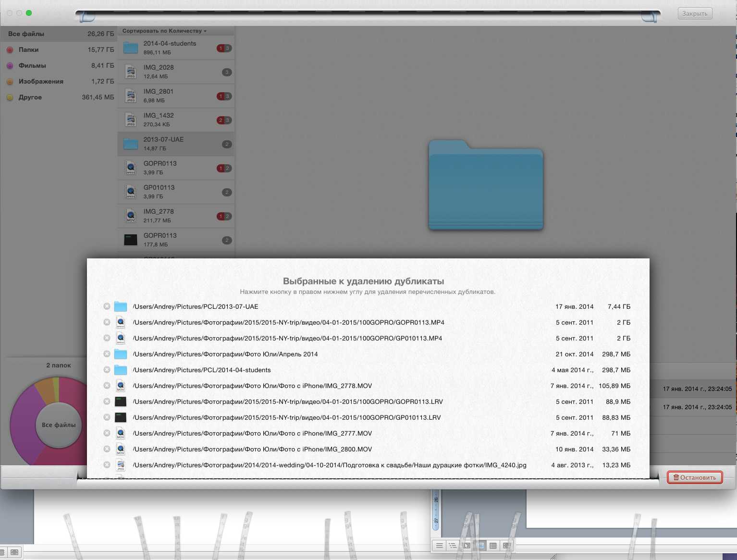
Task: Remove GP010113.LRV from deletion list
Action: pyautogui.click(x=107, y=417)
